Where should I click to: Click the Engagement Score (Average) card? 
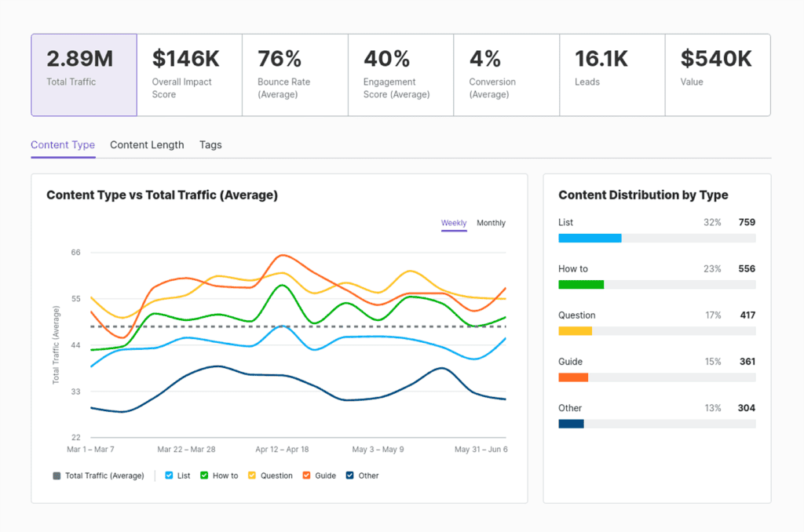pyautogui.click(x=400, y=74)
